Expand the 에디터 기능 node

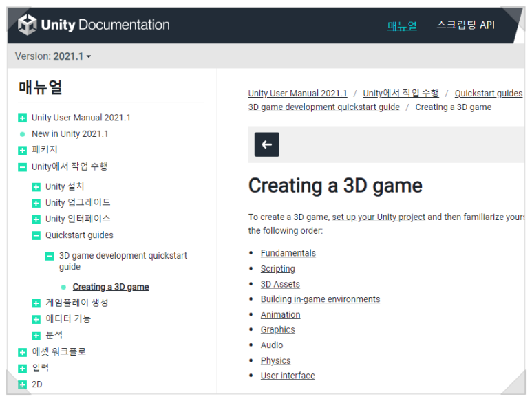[36, 319]
